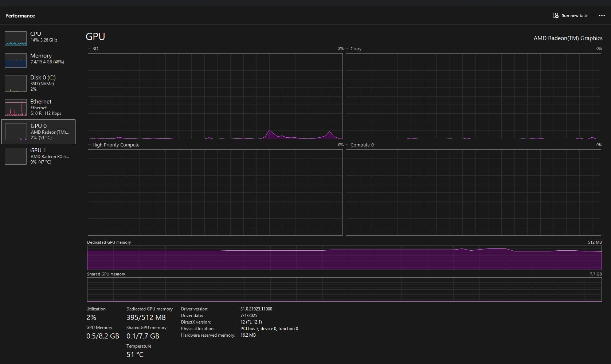Viewport: 611px width, 364px height.
Task: Click the 7.7 GB shared memory scale label
Action: (x=596, y=274)
